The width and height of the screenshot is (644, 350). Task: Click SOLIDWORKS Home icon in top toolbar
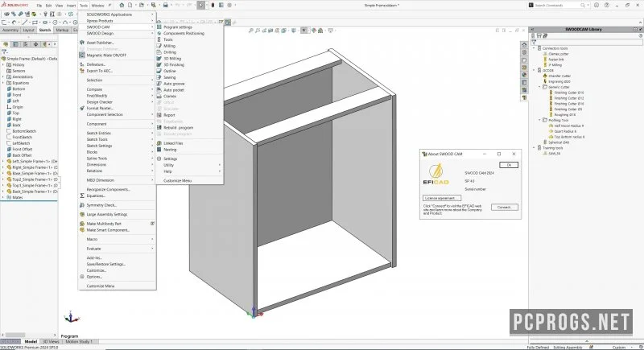(x=122, y=6)
